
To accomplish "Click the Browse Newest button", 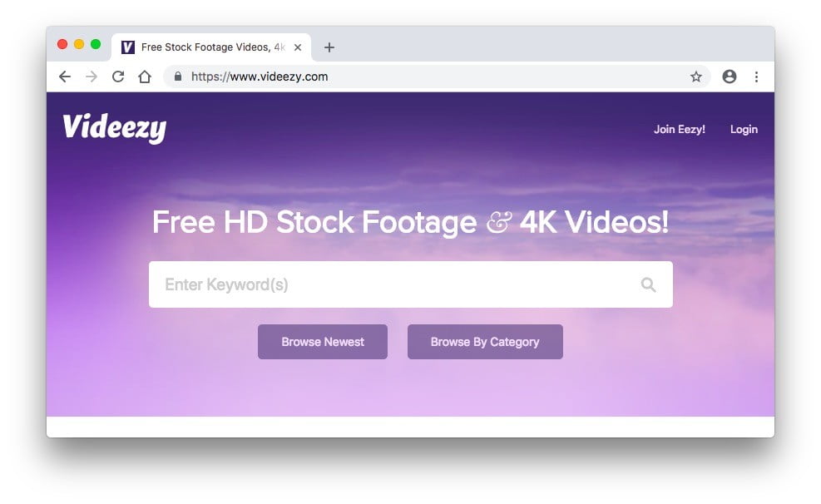I will tap(323, 342).
